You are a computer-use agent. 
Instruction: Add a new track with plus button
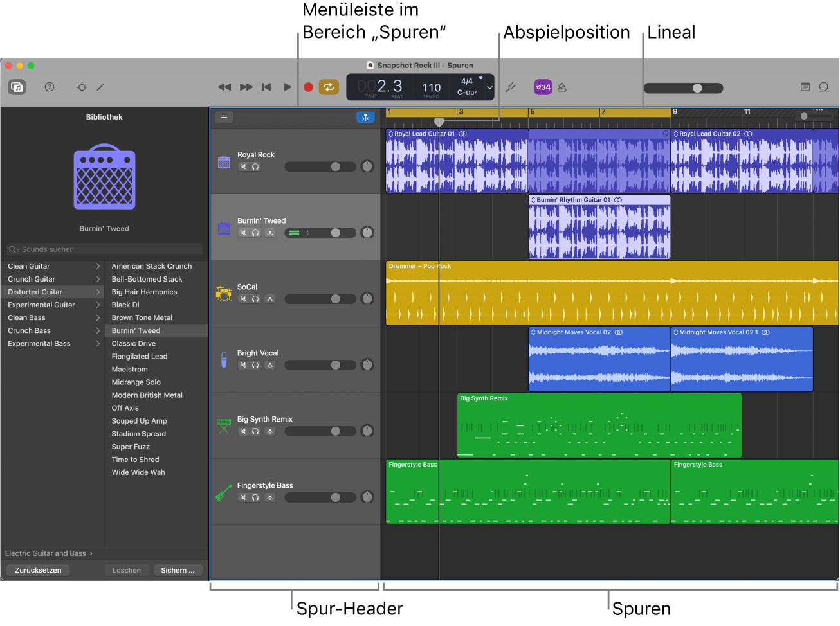(224, 118)
